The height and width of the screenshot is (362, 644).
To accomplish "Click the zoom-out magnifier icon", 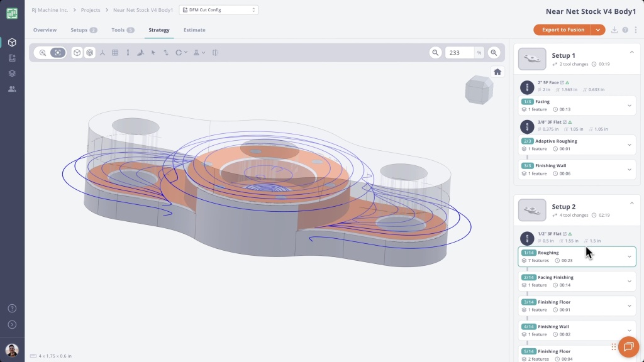I will coord(435,53).
